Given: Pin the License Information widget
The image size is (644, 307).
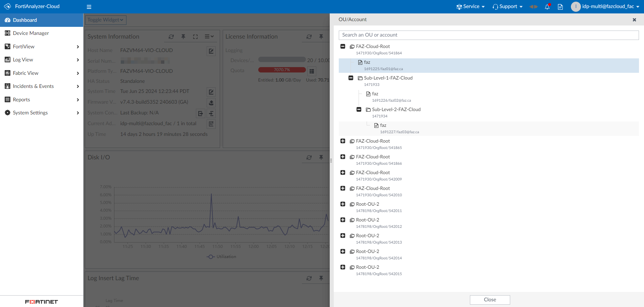Looking at the screenshot, I should pyautogui.click(x=321, y=37).
